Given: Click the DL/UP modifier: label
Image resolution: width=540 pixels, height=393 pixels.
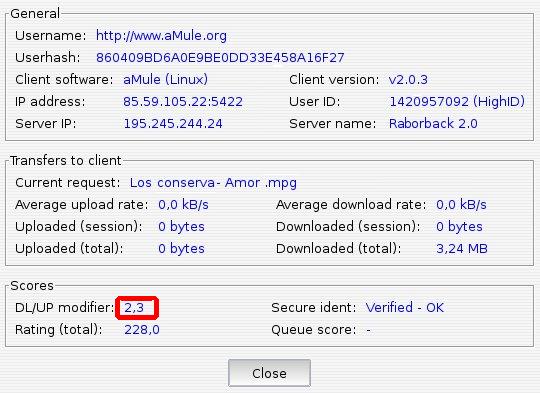Looking at the screenshot, I should pyautogui.click(x=65, y=308).
